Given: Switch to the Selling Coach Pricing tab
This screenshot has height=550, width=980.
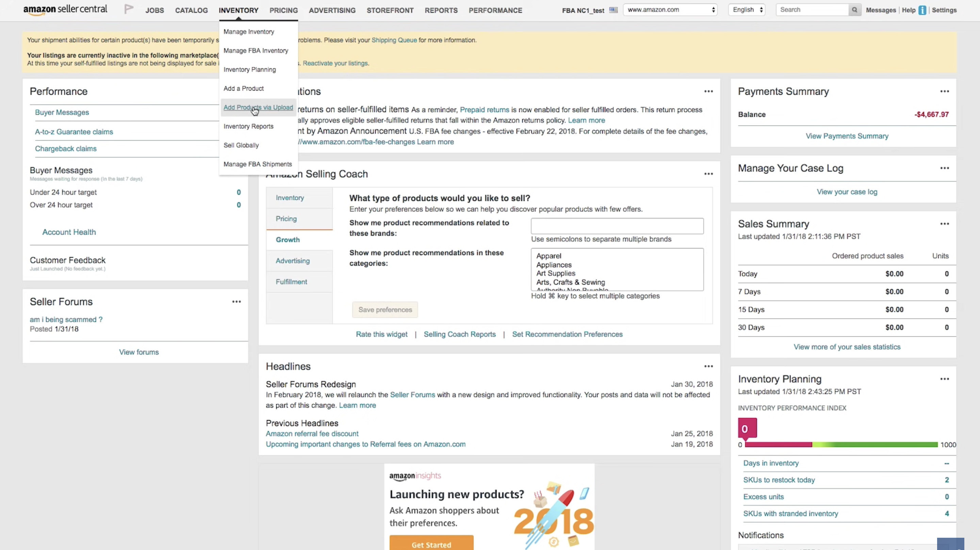Looking at the screenshot, I should 299,219.
